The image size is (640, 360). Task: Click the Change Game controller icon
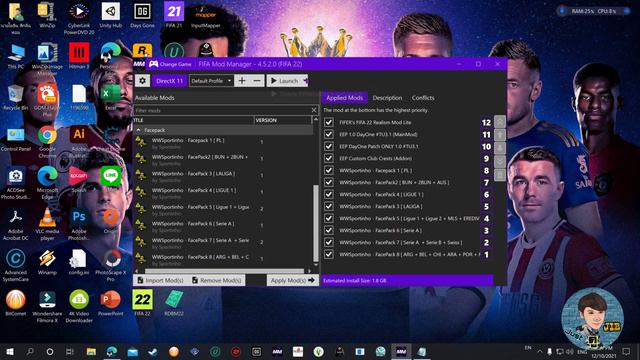tap(153, 64)
